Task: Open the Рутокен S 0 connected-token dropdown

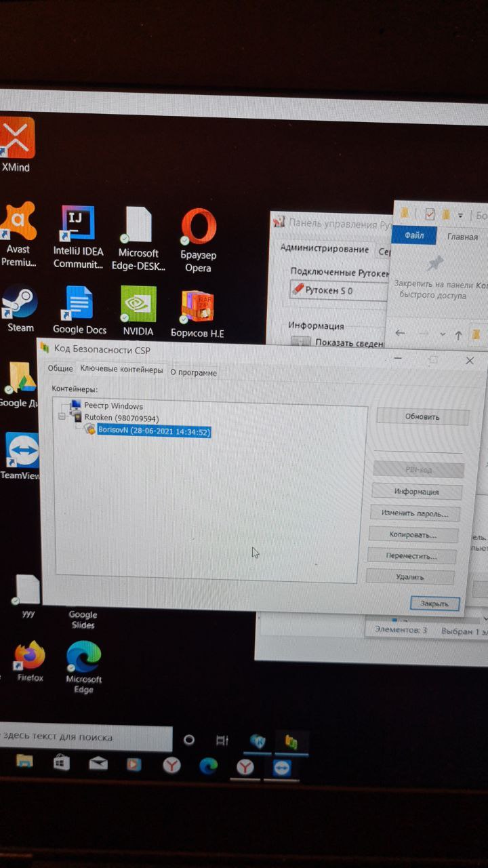Action: coord(339,290)
